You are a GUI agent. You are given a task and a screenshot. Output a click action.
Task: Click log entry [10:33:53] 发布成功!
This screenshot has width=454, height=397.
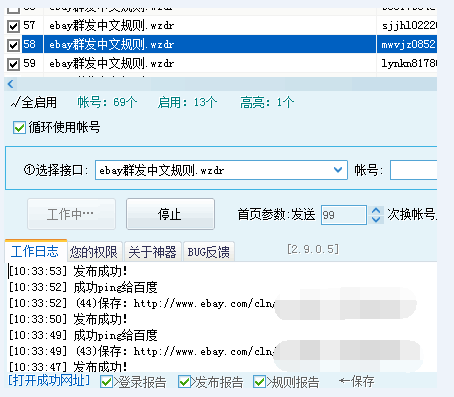coord(68,271)
